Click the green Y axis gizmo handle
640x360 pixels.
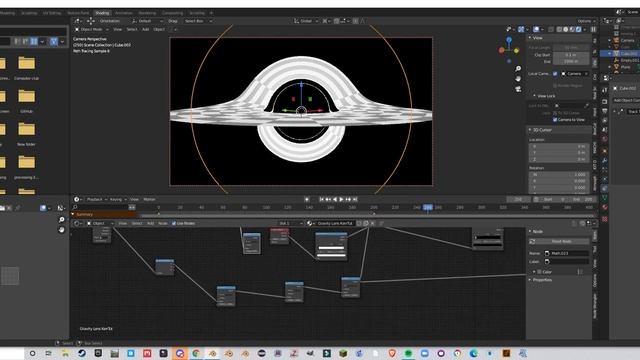click(x=516, y=51)
